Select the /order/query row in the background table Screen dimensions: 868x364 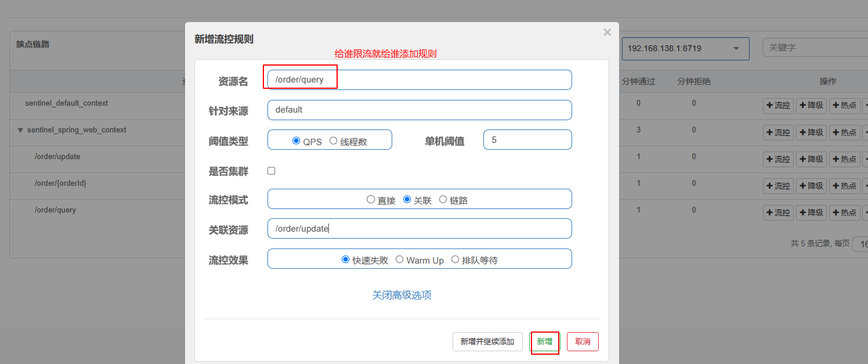(x=55, y=210)
